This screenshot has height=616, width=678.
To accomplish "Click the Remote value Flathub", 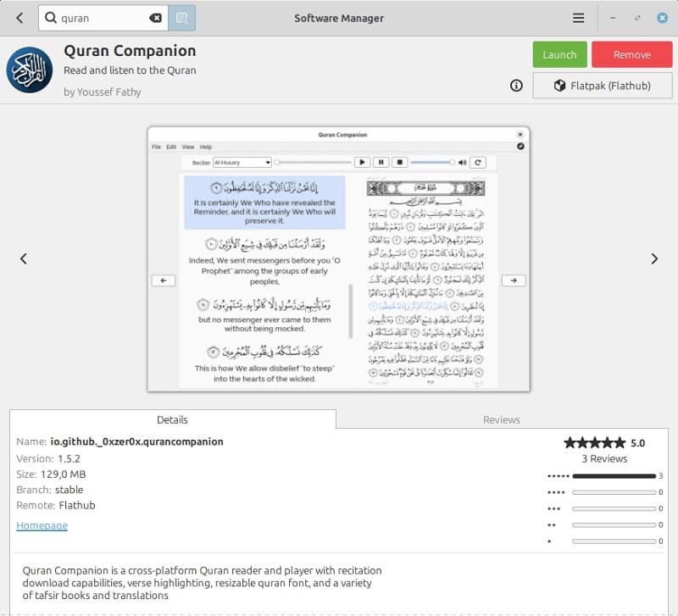I will point(77,505).
